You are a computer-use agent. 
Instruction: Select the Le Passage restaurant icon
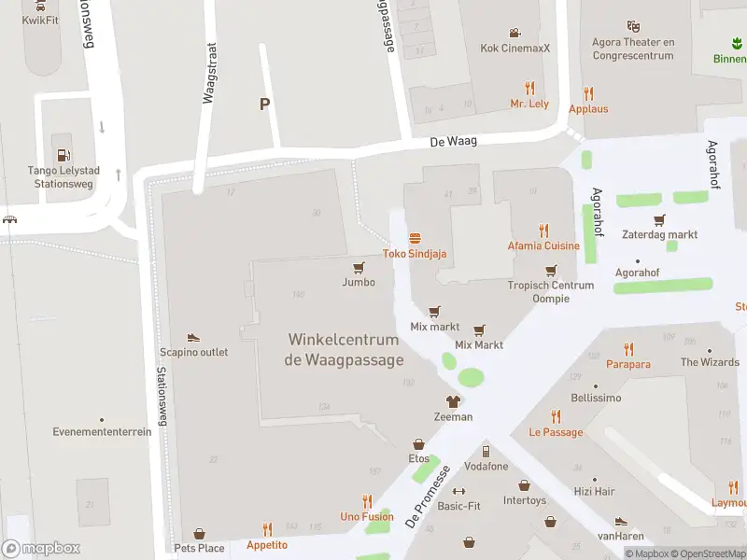pos(556,416)
